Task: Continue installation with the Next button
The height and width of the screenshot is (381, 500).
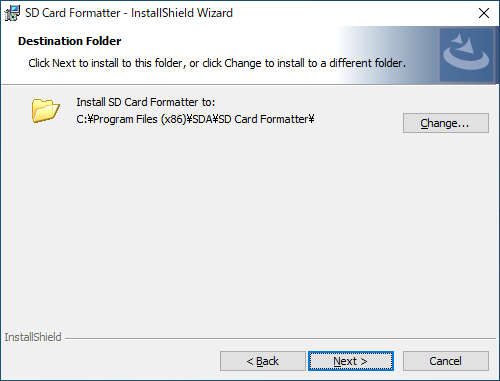Action: (351, 361)
